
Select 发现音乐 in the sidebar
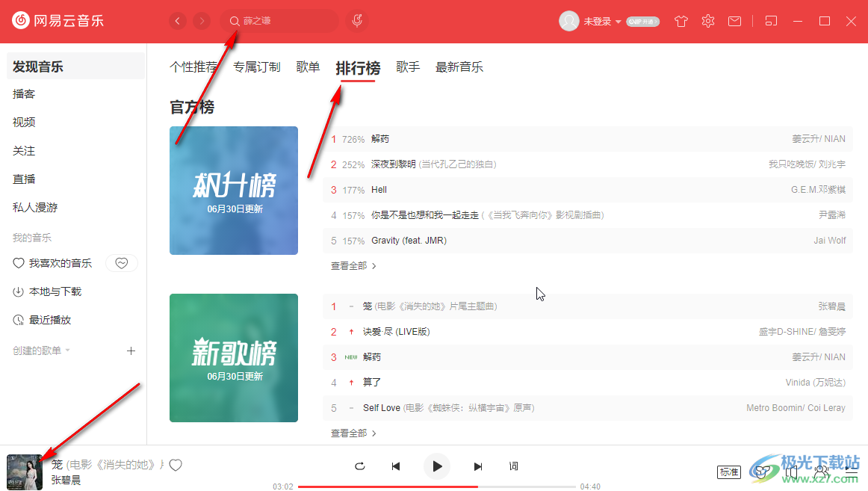pos(76,67)
